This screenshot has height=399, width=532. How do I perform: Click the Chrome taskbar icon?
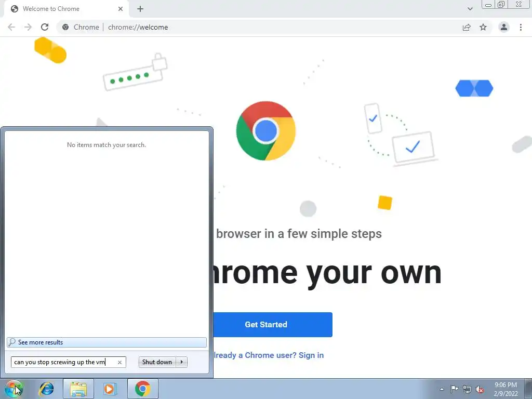point(142,389)
